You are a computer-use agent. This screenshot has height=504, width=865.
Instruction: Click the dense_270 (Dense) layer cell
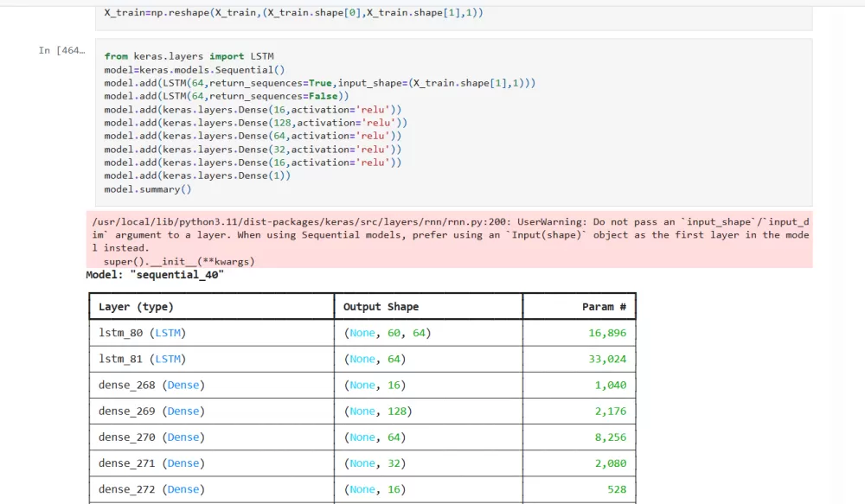(x=151, y=437)
